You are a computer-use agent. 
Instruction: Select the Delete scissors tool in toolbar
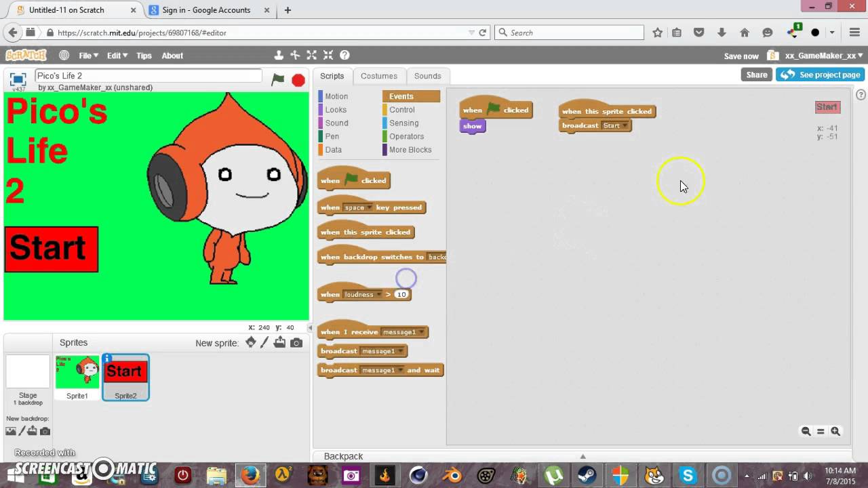coord(295,56)
